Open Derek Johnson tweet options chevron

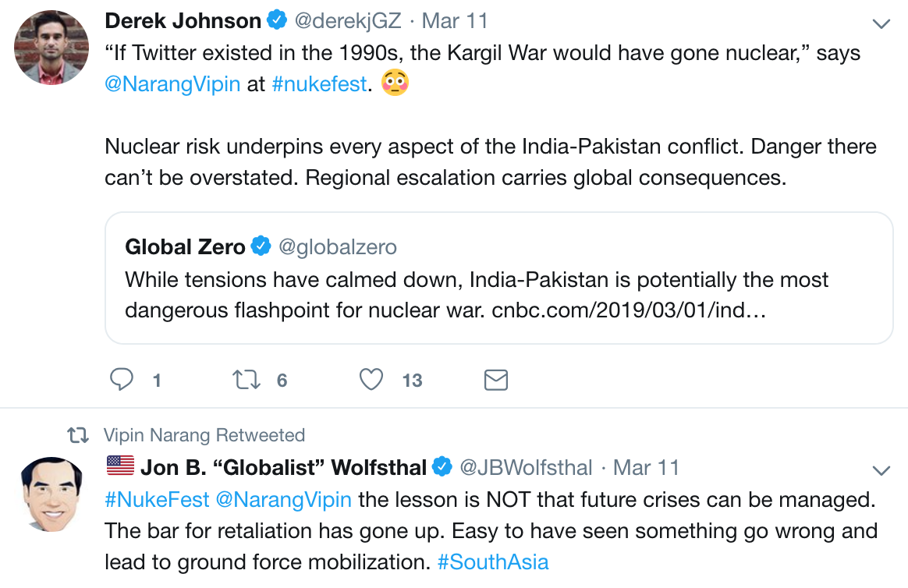click(881, 23)
